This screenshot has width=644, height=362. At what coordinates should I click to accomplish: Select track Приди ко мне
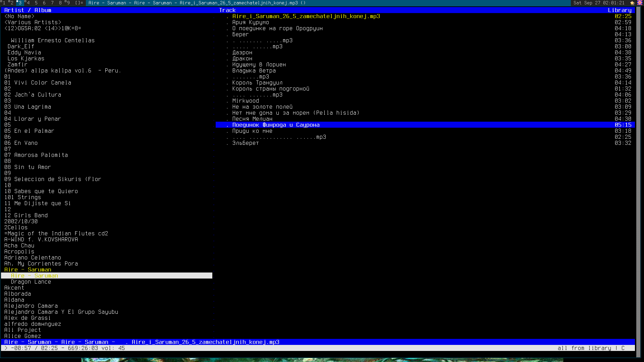[252, 131]
